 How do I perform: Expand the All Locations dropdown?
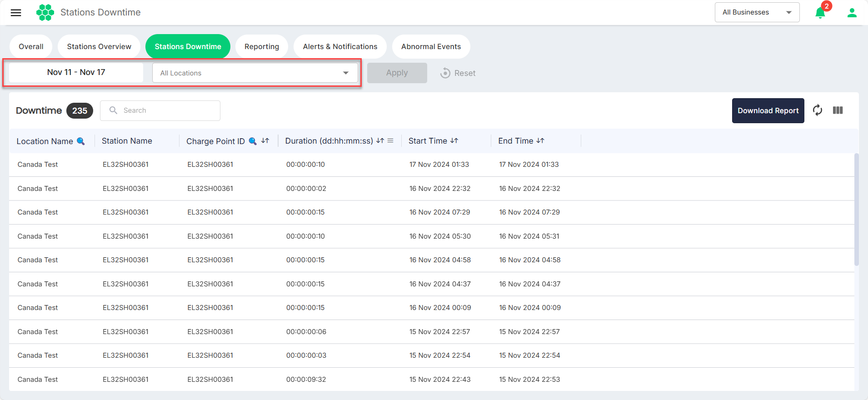click(x=255, y=73)
